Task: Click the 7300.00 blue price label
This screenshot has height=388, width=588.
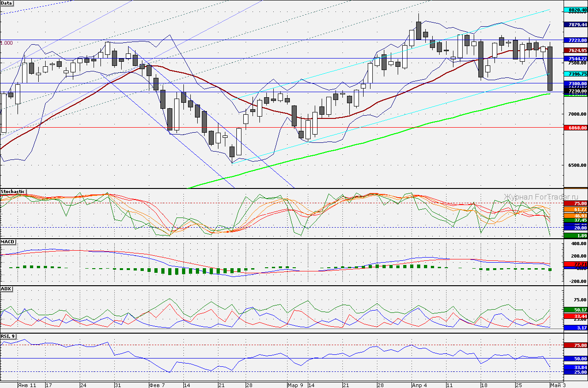Action: point(576,83)
